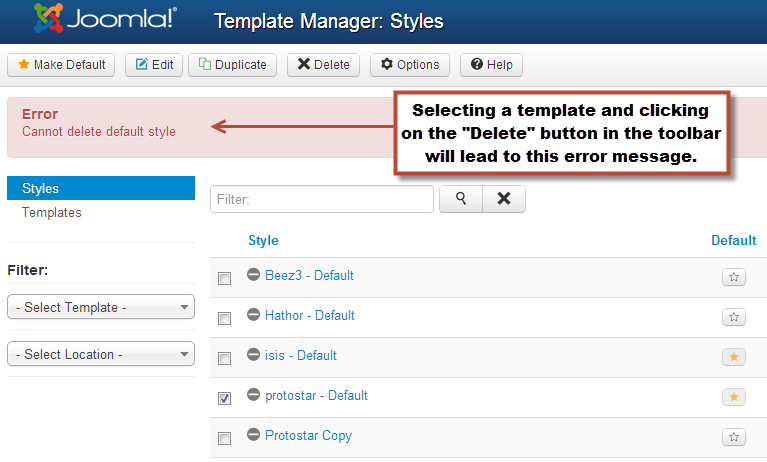Clear the filter with the X button
The width and height of the screenshot is (767, 462).
504,199
